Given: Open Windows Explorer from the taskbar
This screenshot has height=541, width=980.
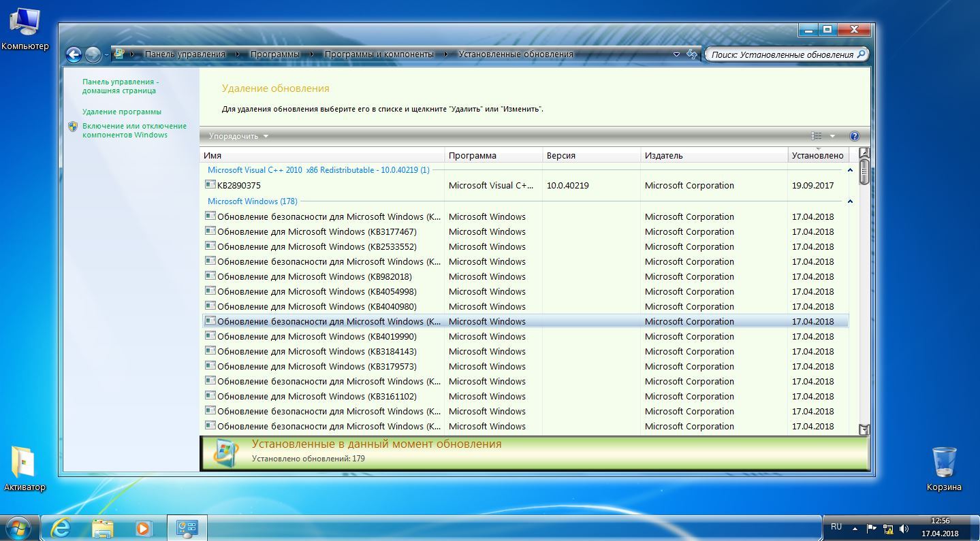Looking at the screenshot, I should click(x=102, y=527).
